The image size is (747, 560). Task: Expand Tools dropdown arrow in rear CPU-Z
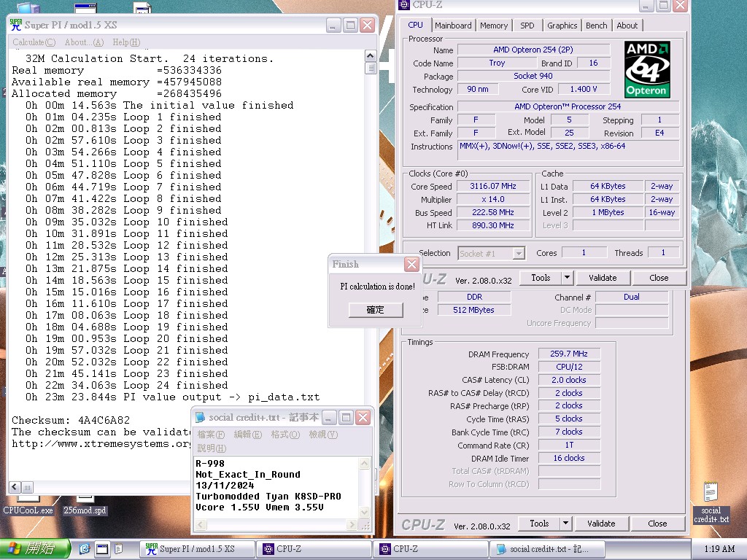click(565, 524)
